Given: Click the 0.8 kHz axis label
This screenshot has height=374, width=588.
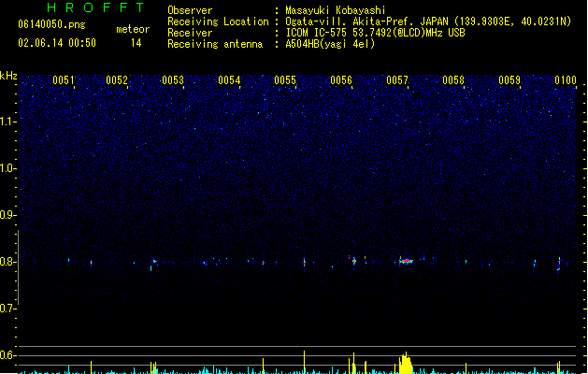Looking at the screenshot, I should tap(7, 262).
